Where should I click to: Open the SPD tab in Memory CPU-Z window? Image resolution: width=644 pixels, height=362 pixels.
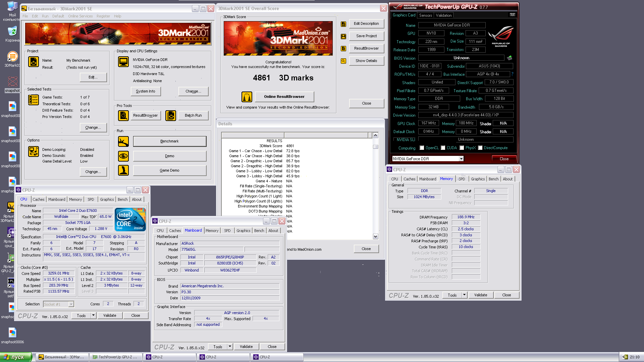coord(462,179)
